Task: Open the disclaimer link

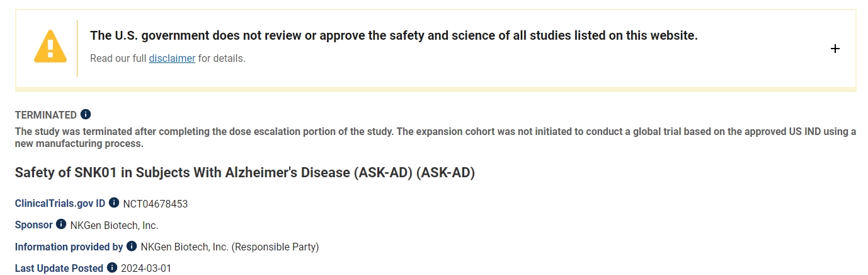Action: coord(172,59)
